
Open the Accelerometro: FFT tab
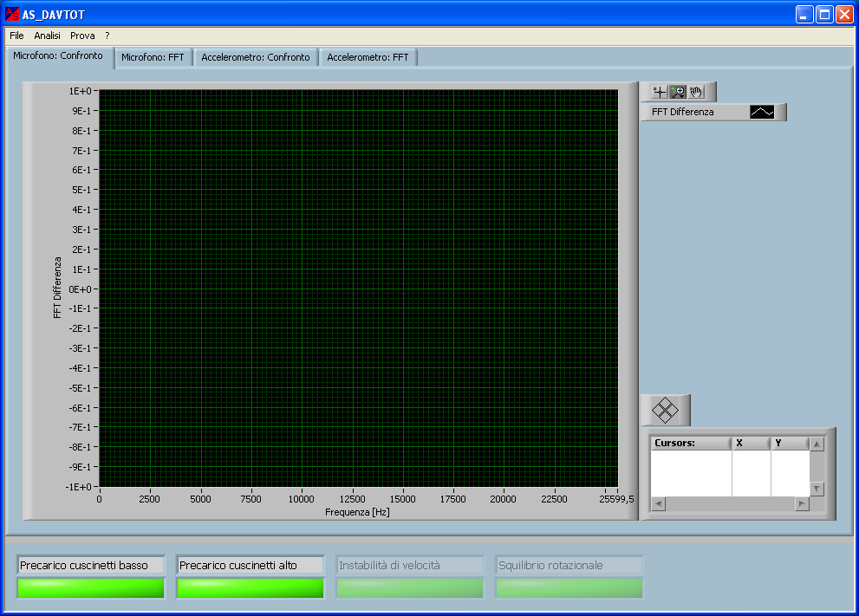368,57
